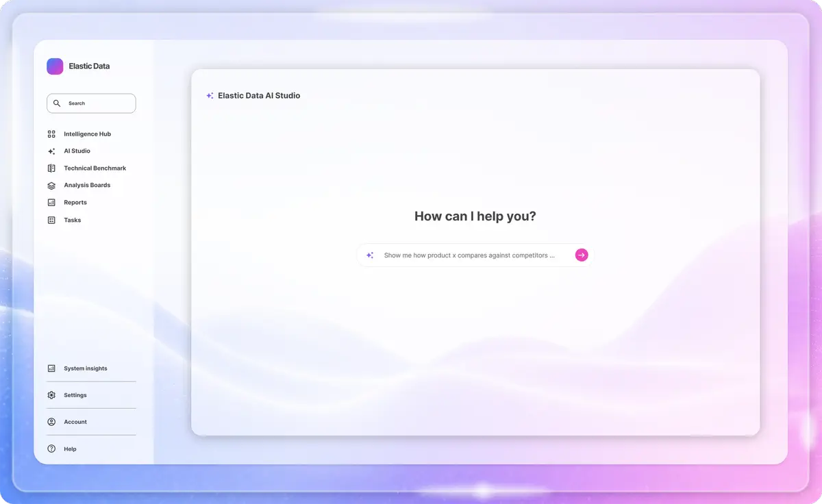
Task: Click the 'Elastic Data AI Studio' panel title
Action: 259,96
